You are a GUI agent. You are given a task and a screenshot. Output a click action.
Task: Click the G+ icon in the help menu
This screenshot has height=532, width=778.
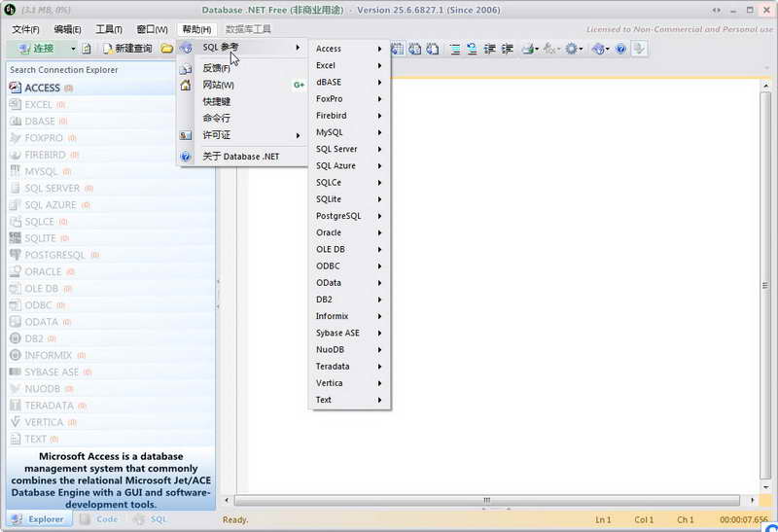point(299,86)
